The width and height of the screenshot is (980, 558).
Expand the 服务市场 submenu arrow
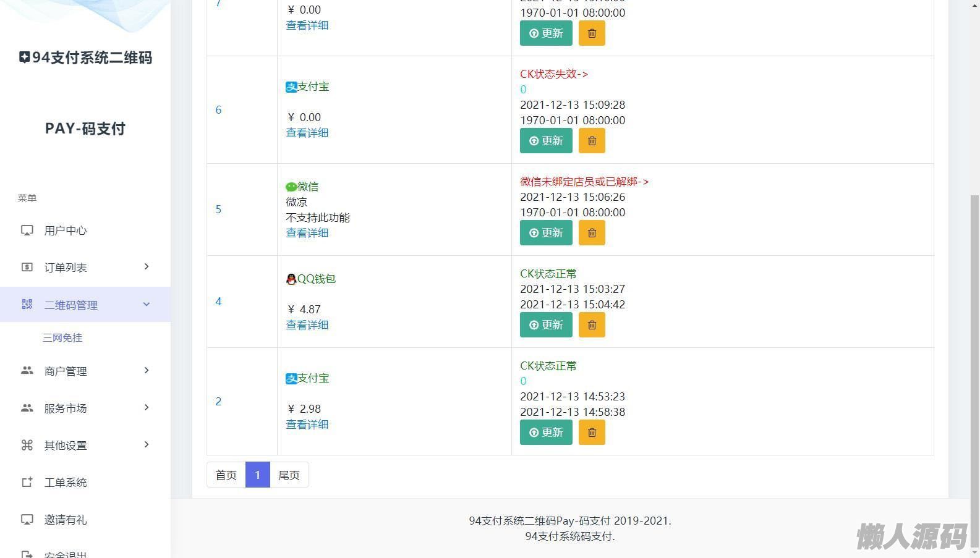pos(147,408)
